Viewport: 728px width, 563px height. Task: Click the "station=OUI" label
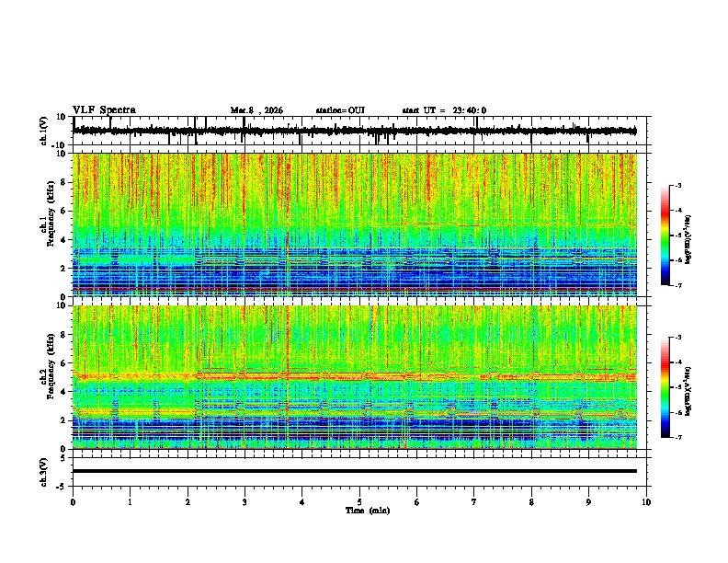[x=340, y=110]
